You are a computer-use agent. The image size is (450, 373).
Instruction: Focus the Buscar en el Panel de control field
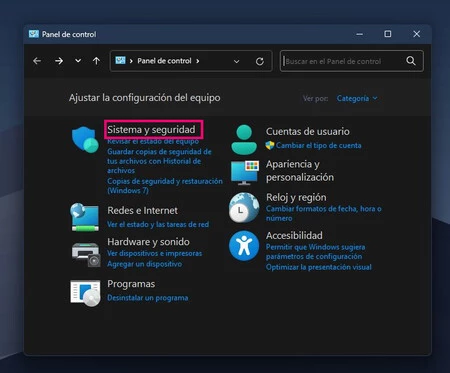(343, 61)
